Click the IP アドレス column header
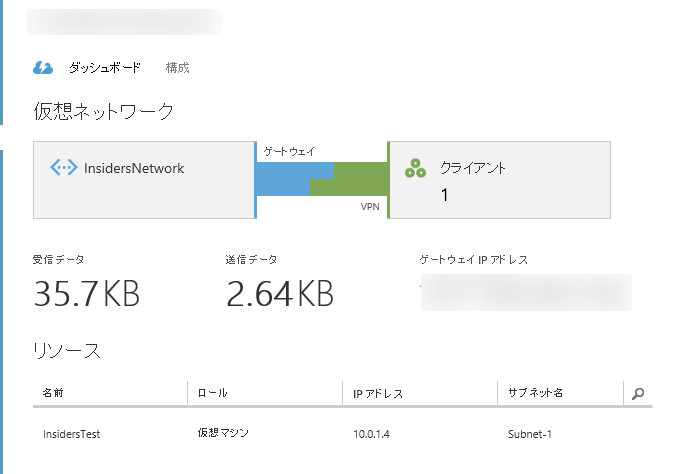Viewport: 687px width, 474px height. click(x=378, y=394)
